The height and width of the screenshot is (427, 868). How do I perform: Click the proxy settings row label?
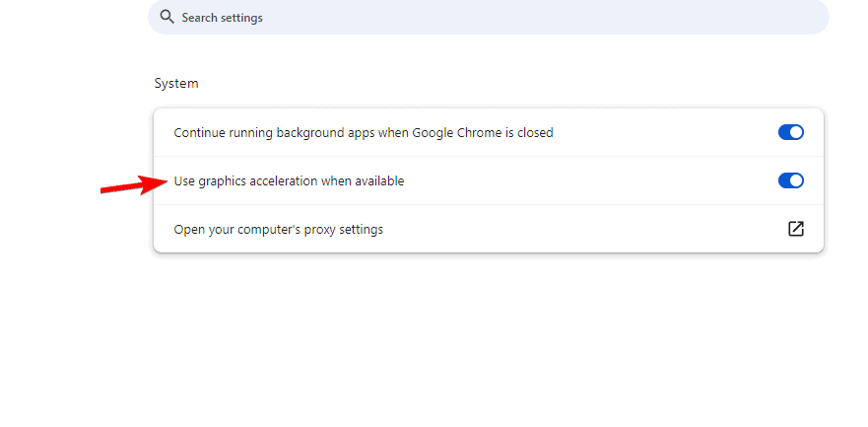pyautogui.click(x=278, y=230)
